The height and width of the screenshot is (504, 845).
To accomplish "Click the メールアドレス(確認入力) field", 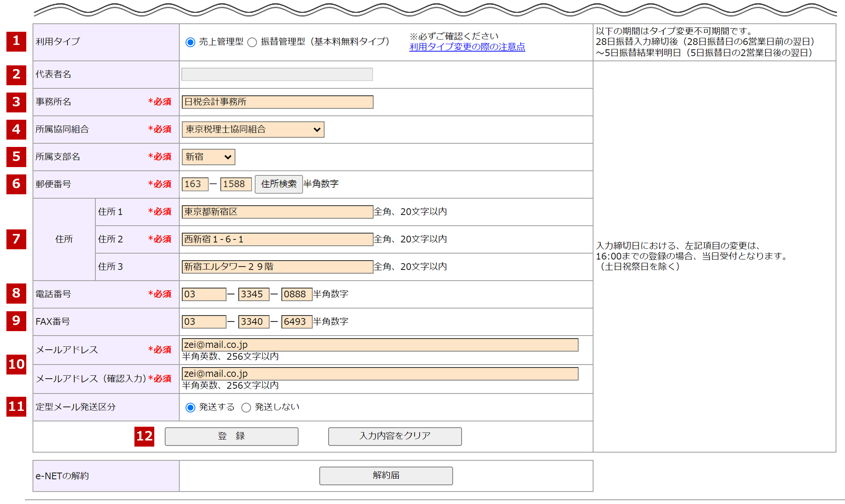I will click(x=380, y=374).
